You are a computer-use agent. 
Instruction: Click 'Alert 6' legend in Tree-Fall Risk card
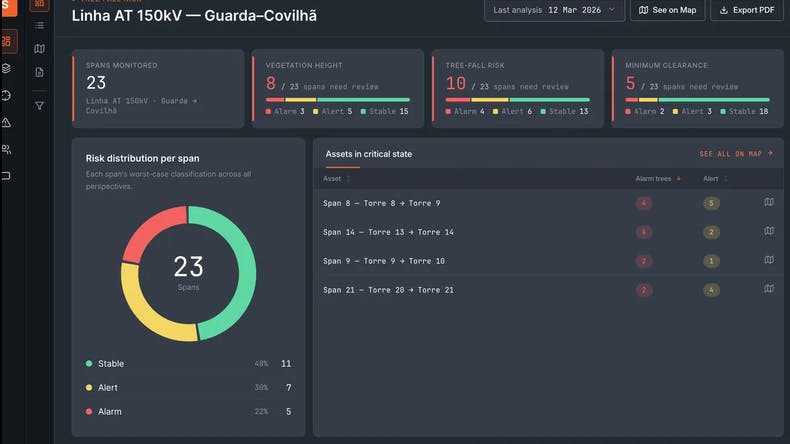tap(512, 111)
